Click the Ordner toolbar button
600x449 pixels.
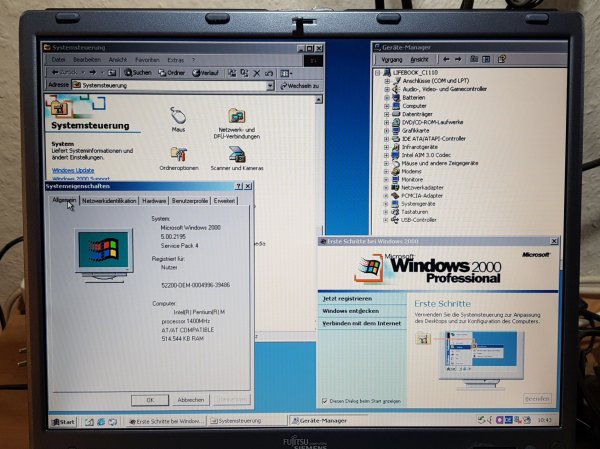tap(171, 72)
